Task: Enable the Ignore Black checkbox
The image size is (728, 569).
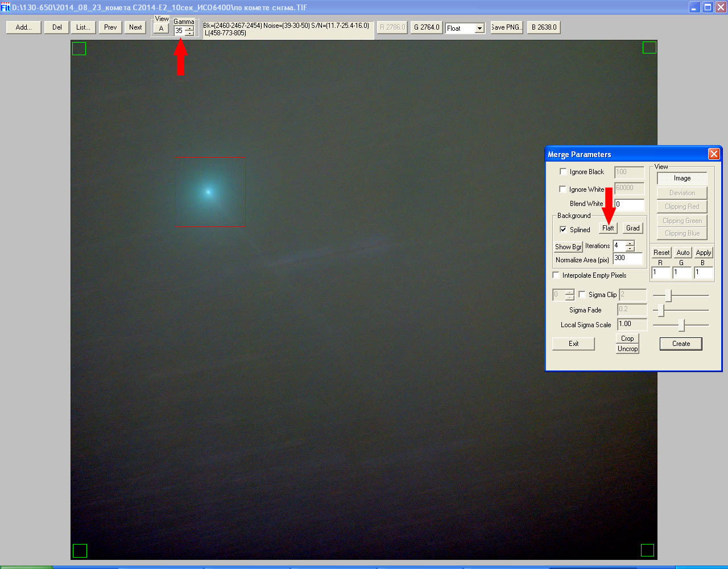Action: [563, 171]
